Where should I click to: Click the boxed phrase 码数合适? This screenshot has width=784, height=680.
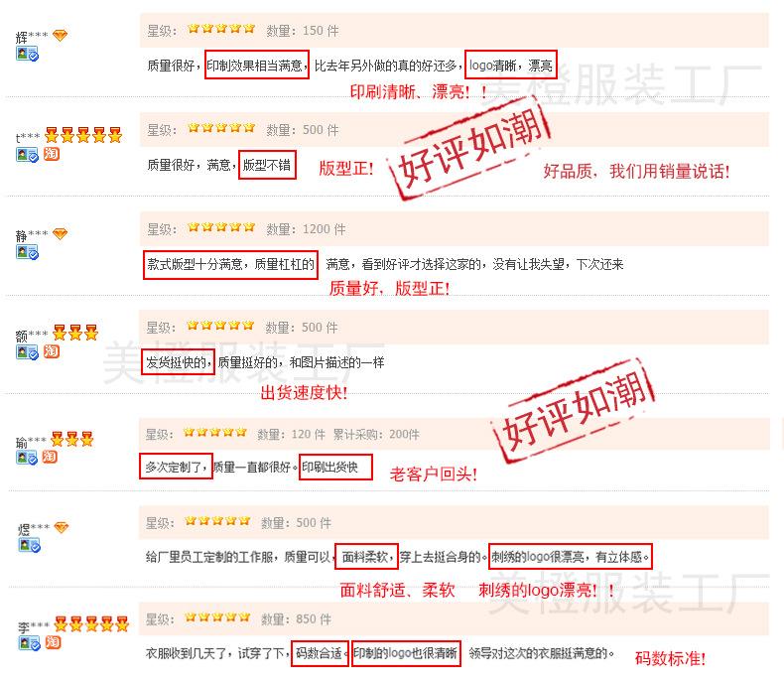(x=320, y=653)
